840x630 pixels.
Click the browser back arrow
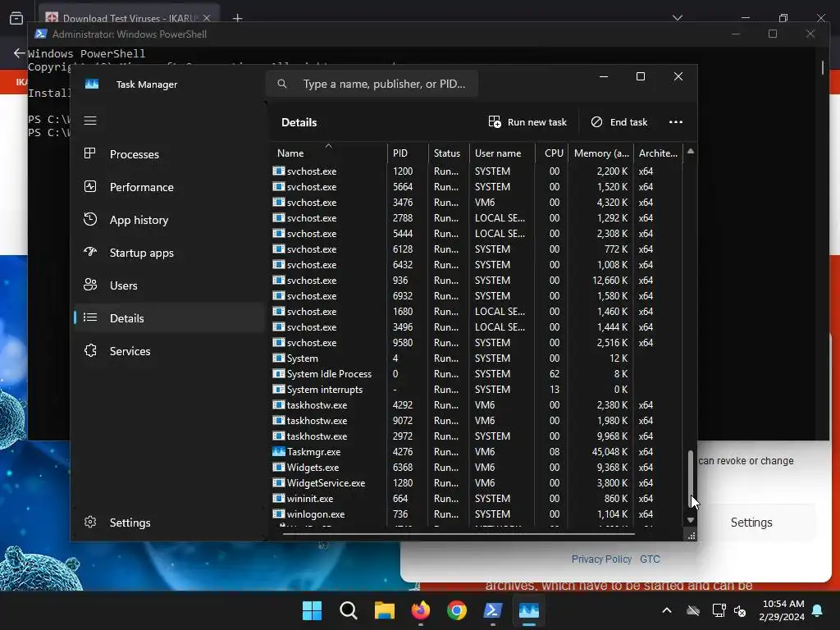click(x=20, y=53)
